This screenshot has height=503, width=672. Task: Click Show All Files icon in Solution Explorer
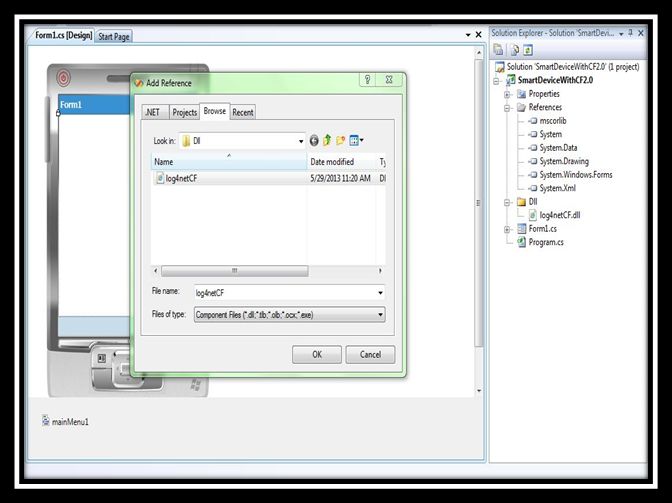coord(514,50)
